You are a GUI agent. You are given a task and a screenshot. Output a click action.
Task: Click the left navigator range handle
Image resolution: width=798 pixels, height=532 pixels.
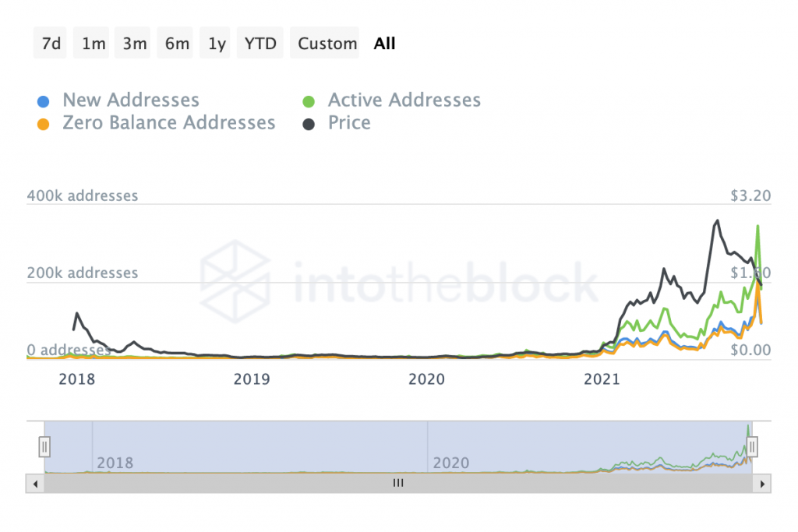(44, 446)
